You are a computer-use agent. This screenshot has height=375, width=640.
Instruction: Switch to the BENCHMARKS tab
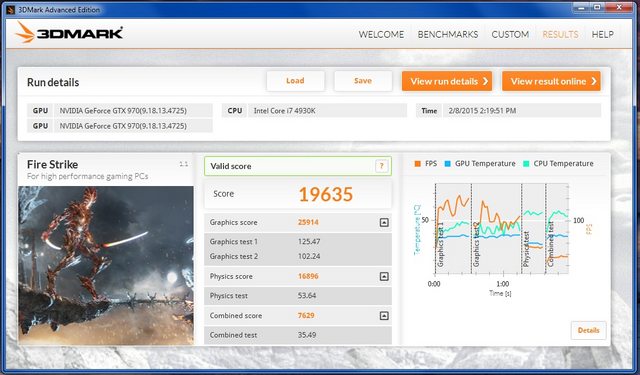tap(448, 34)
